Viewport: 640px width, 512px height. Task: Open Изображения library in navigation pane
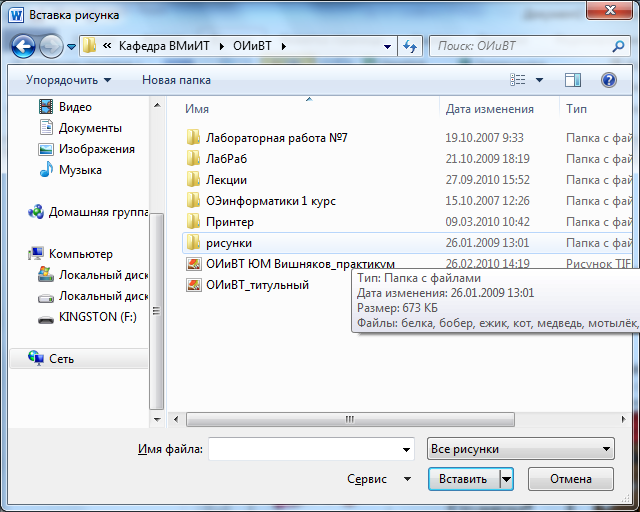pos(87,149)
